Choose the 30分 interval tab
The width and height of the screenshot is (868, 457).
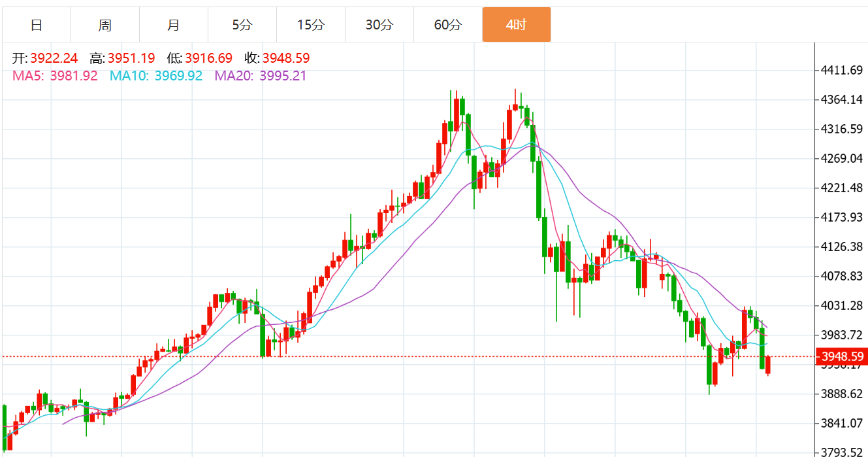point(379,25)
